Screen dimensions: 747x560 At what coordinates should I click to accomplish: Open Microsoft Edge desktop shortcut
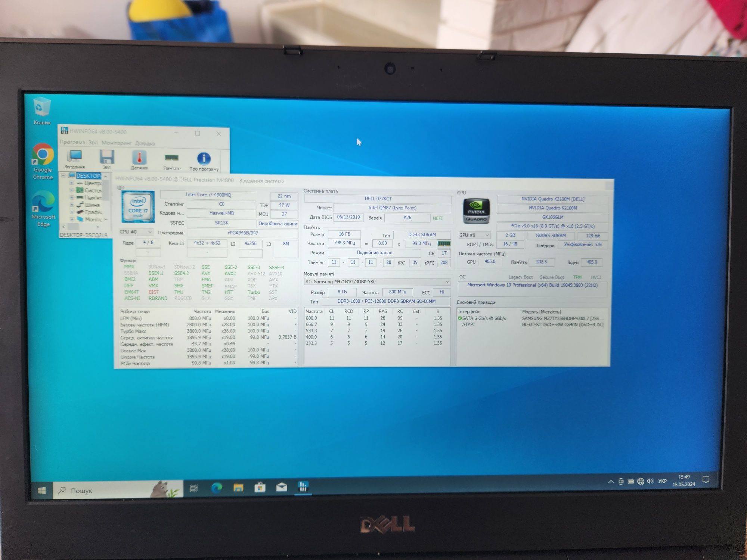coord(43,209)
